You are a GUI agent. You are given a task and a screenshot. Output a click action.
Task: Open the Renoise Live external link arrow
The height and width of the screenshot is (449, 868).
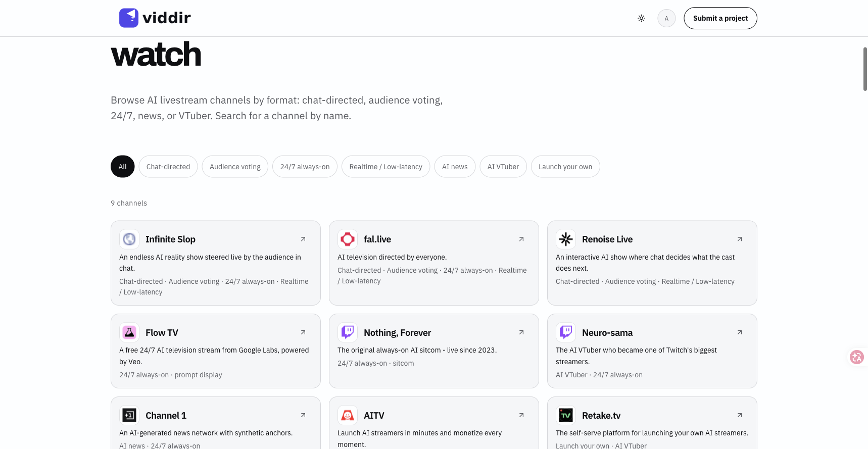740,239
